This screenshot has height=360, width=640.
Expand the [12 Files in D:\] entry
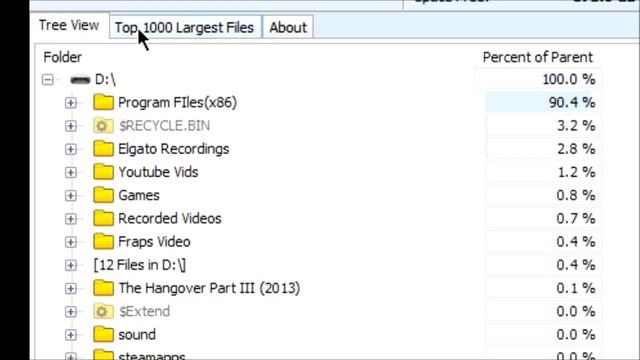71,265
